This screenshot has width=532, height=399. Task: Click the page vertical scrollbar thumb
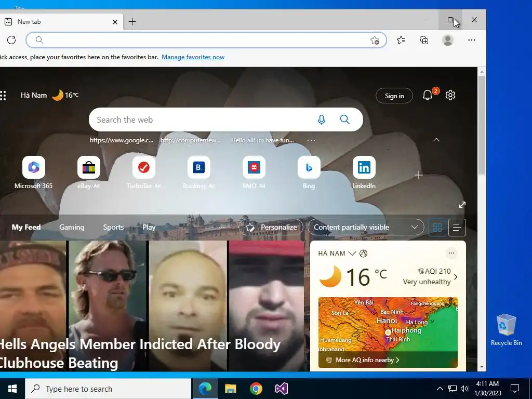pos(482,126)
